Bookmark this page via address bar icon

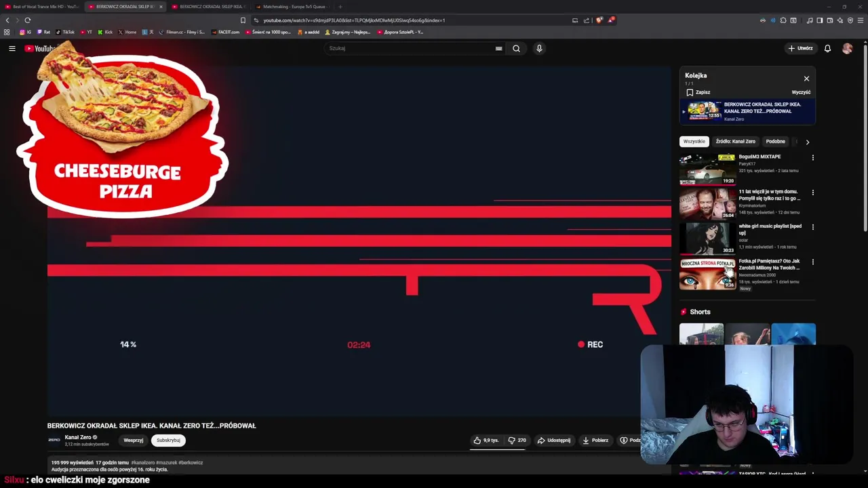click(243, 20)
